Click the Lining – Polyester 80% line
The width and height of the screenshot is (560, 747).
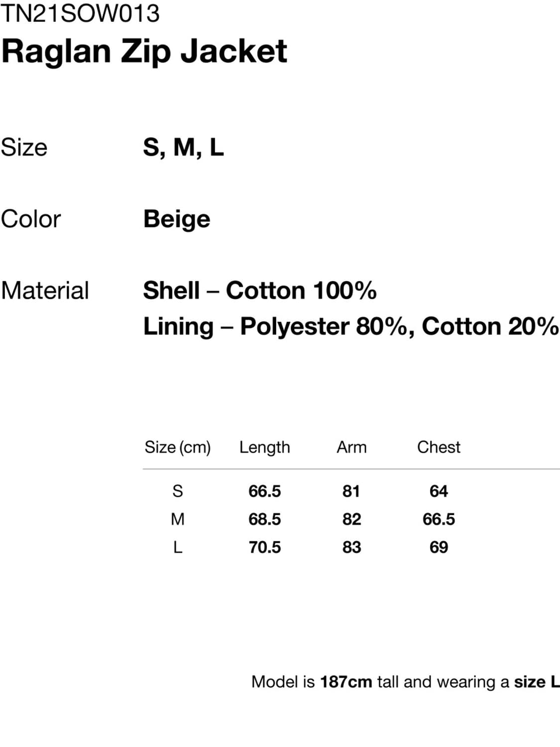[350, 327]
